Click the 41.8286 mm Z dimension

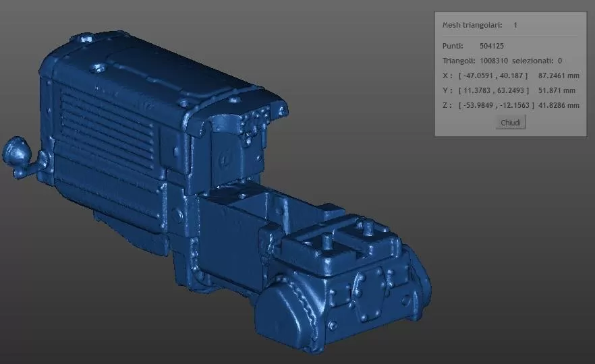tap(559, 105)
